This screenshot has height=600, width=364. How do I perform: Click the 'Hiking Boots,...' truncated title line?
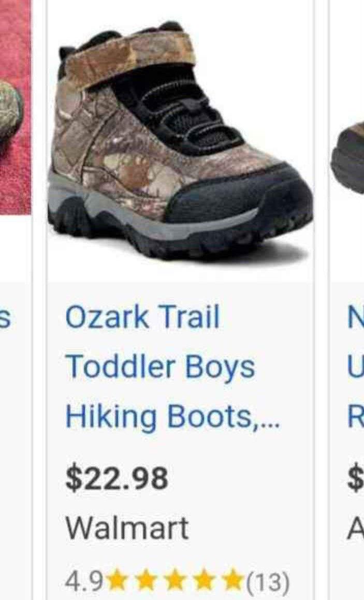173,417
